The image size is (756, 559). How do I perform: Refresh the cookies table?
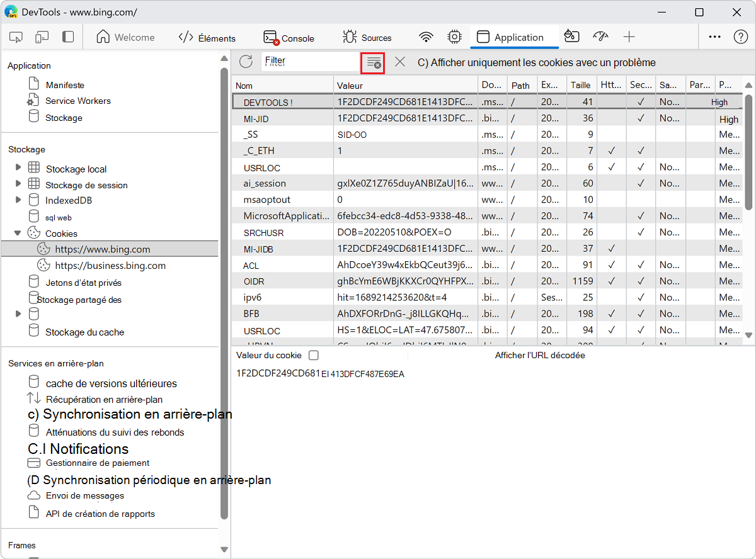(246, 62)
